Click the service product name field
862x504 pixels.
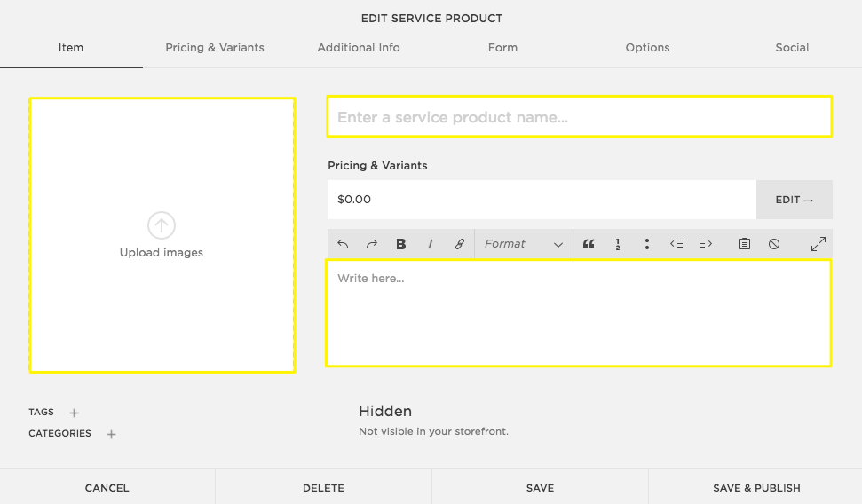click(x=579, y=117)
